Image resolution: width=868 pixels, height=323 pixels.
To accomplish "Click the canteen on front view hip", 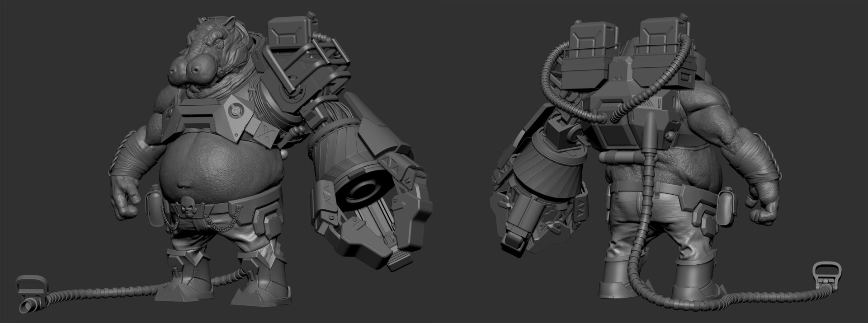I will [152, 199].
